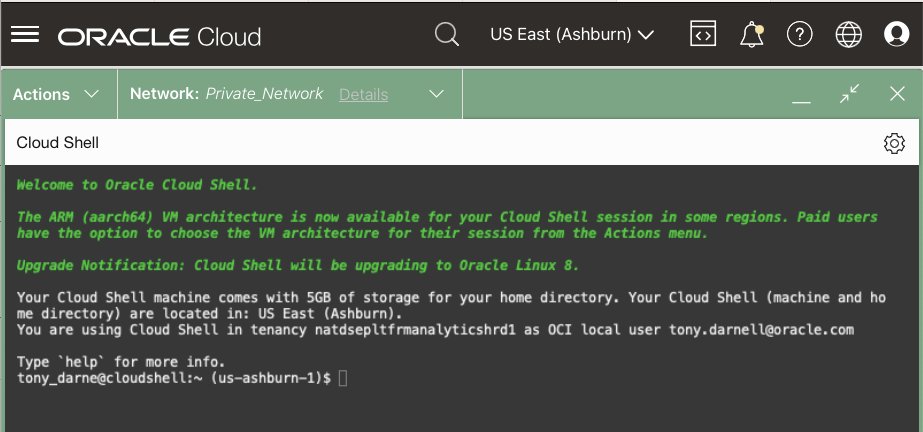This screenshot has width=923, height=432.
Task: Open the Developer tools code icon
Action: tap(703, 34)
